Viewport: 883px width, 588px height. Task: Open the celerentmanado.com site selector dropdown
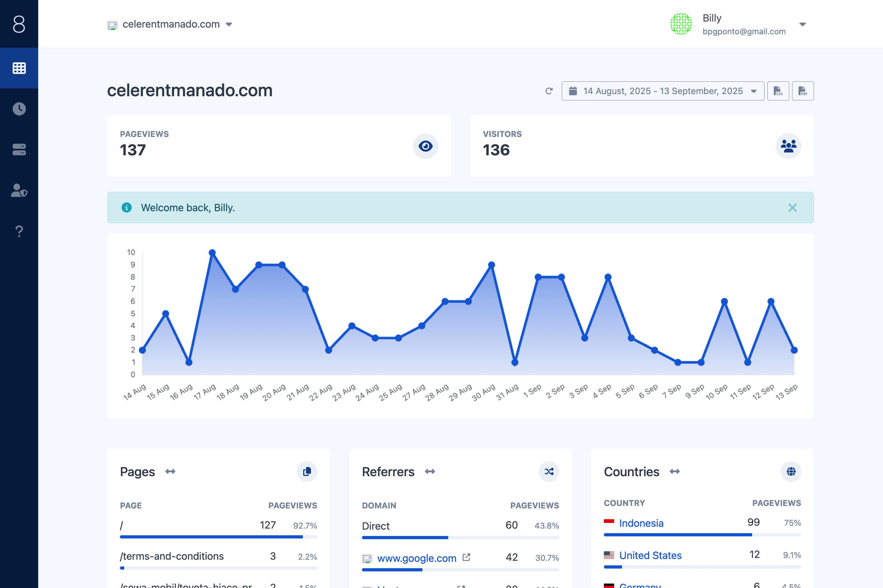(171, 24)
